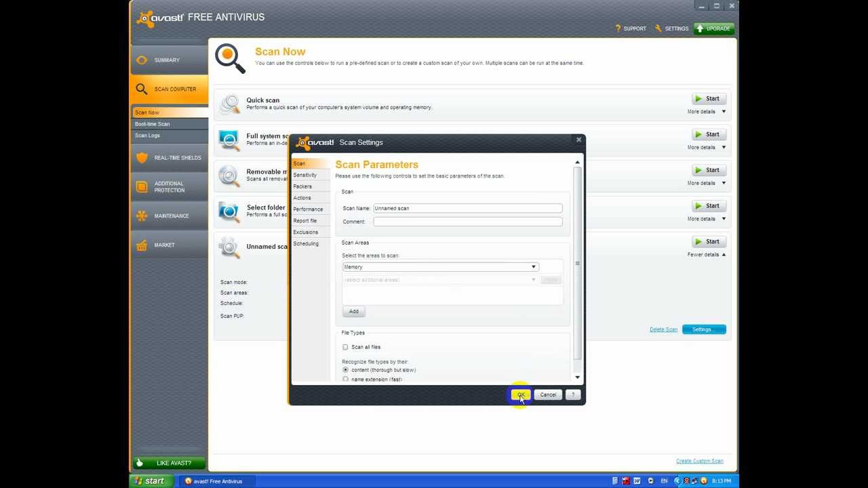Click the dialog scrollbar up arrow

coord(578,162)
